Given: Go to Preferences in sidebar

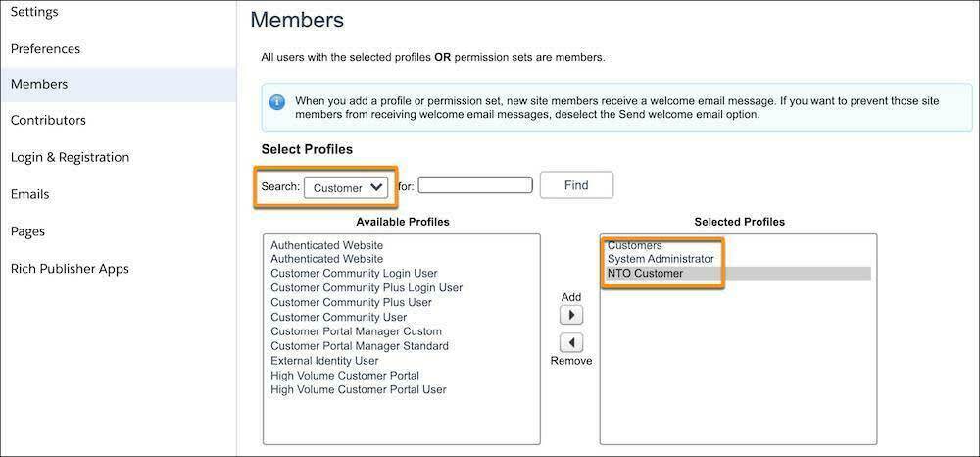Looking at the screenshot, I should [45, 49].
